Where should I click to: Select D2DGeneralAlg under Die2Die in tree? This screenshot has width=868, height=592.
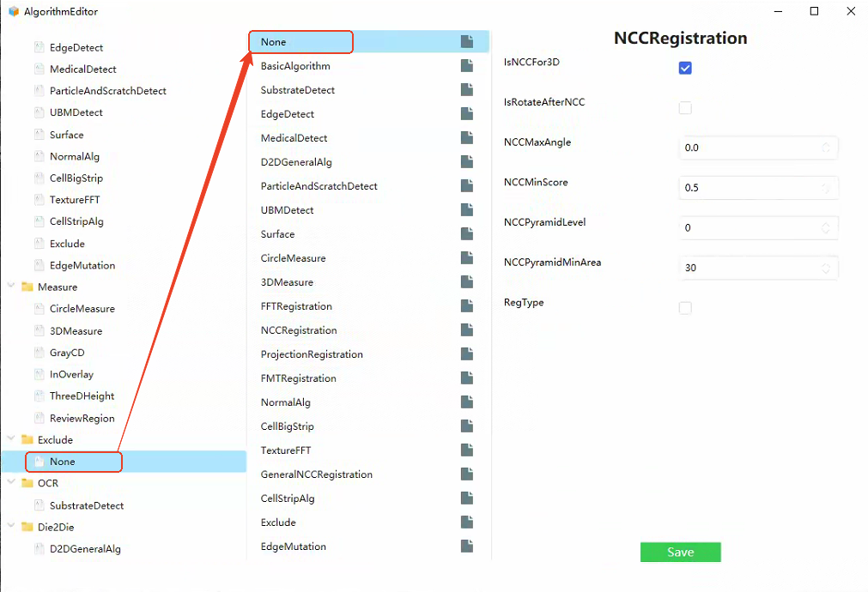pyautogui.click(x=85, y=549)
